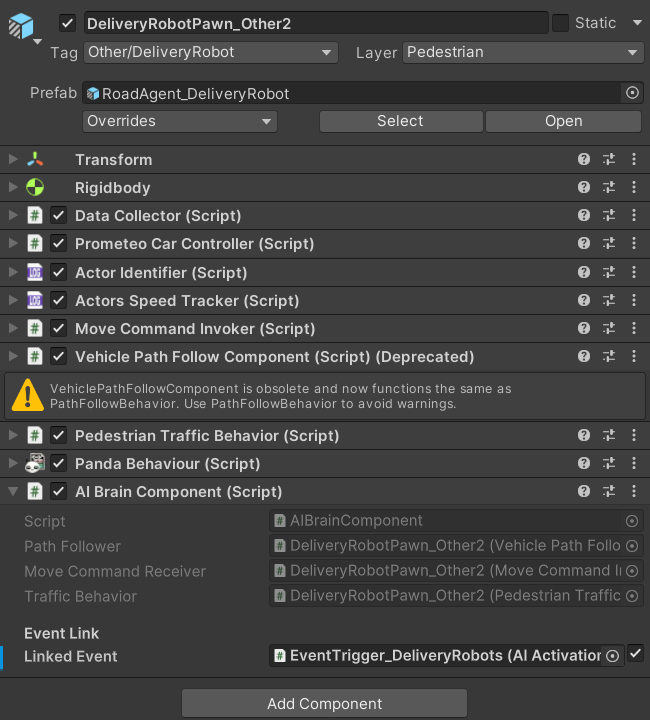The height and width of the screenshot is (720, 650).
Task: Disable Move Command Invoker checkbox
Action: pos(58,328)
